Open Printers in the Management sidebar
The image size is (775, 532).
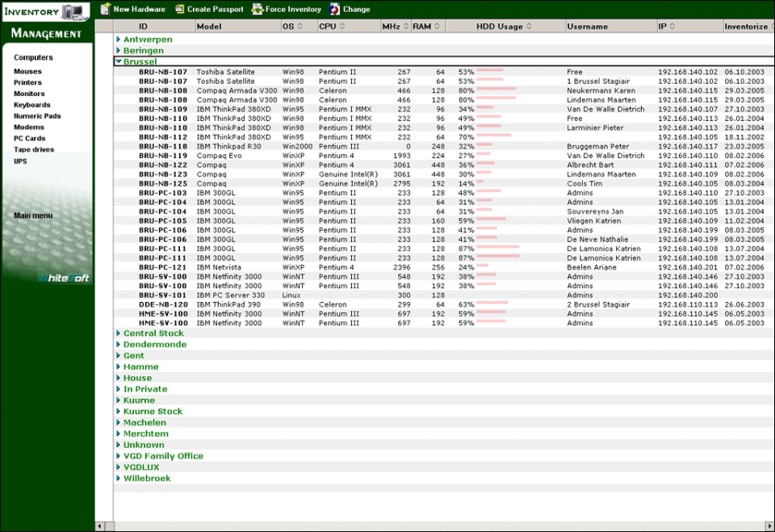(27, 82)
